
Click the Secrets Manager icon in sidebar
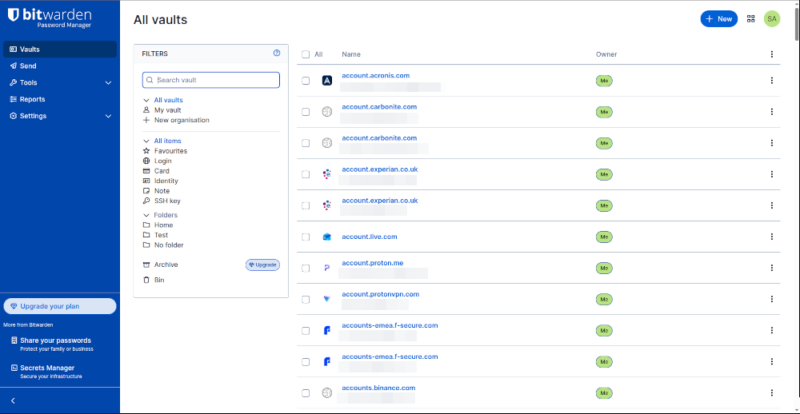(14, 368)
